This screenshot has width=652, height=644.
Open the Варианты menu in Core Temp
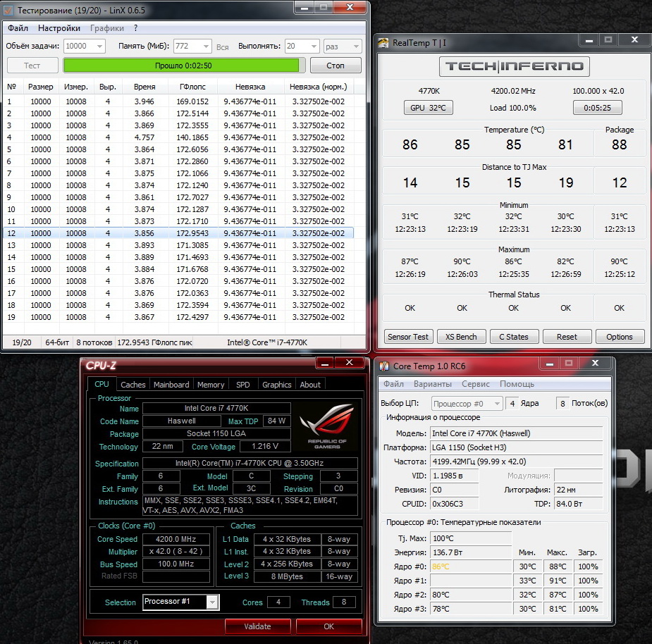(x=433, y=384)
